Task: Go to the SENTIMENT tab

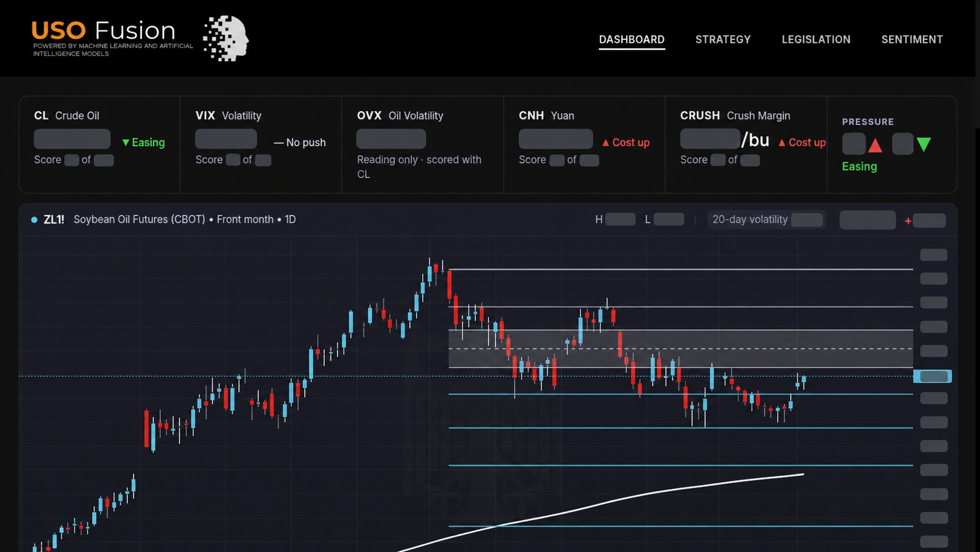Action: tap(912, 39)
